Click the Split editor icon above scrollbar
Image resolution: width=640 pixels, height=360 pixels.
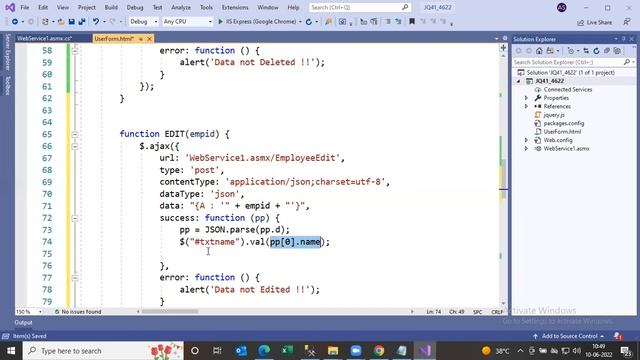pos(503,48)
